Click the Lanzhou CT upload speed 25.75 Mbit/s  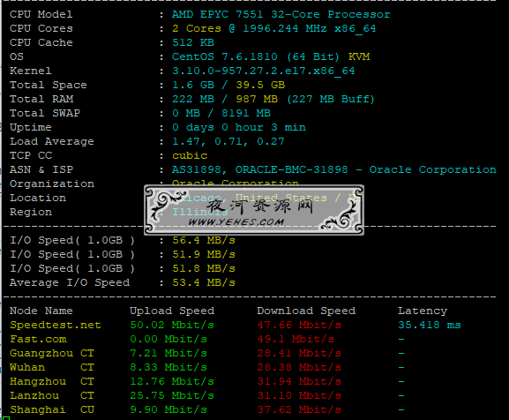[x=172, y=395]
